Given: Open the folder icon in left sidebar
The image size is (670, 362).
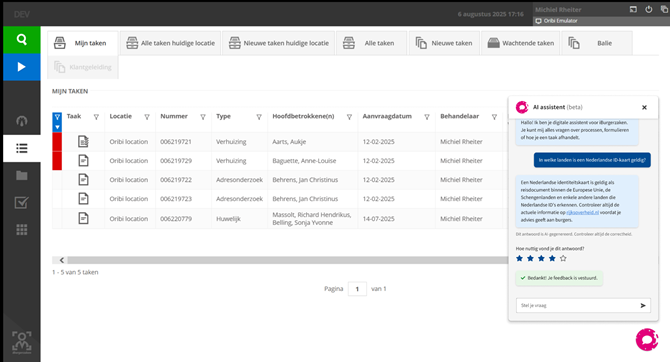Looking at the screenshot, I should pos(21,175).
